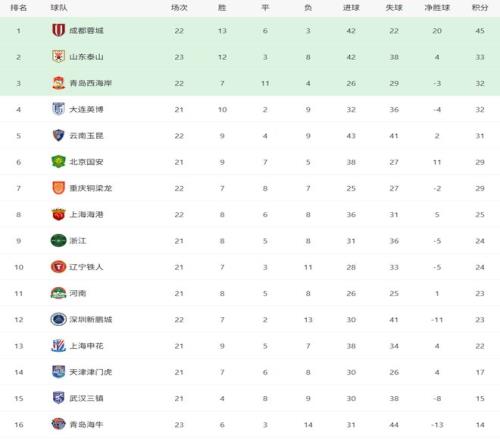Open the 青岛西海岸 team badge

point(58,83)
